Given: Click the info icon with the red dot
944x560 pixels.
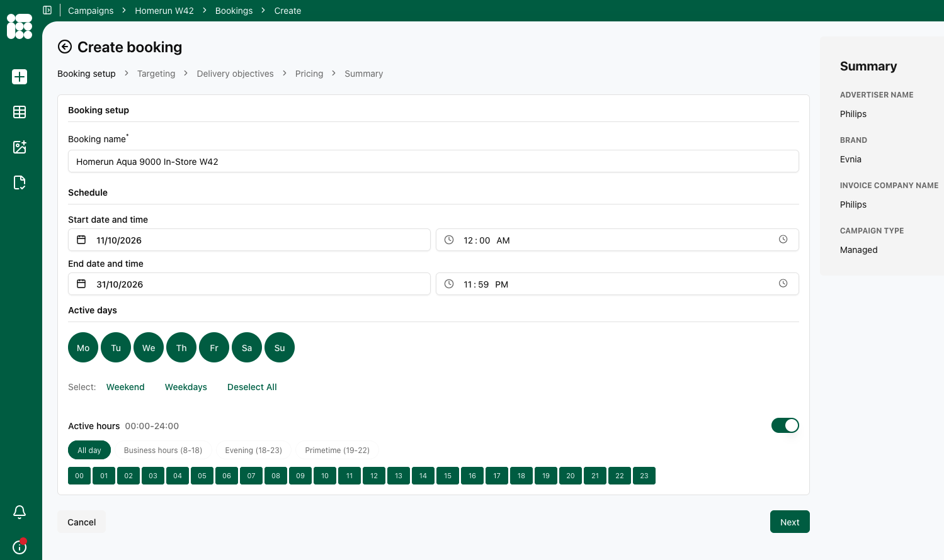Looking at the screenshot, I should (x=20, y=547).
